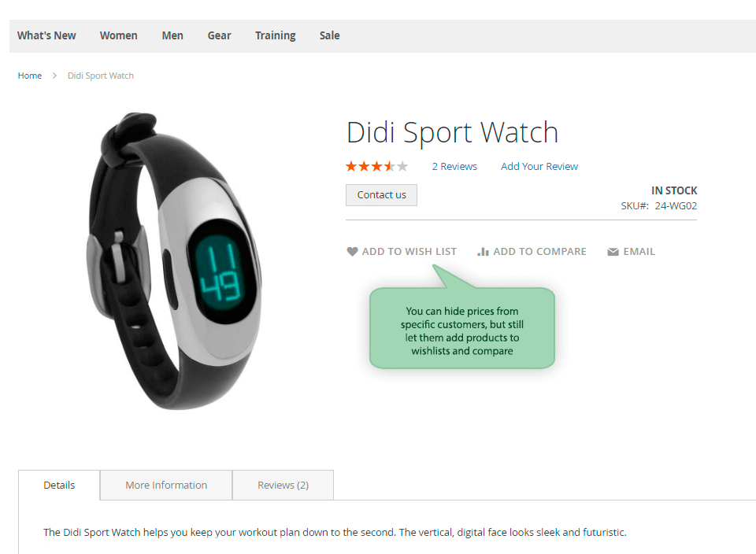
Task: Click the breadcrumb chevron separator
Action: (54, 76)
